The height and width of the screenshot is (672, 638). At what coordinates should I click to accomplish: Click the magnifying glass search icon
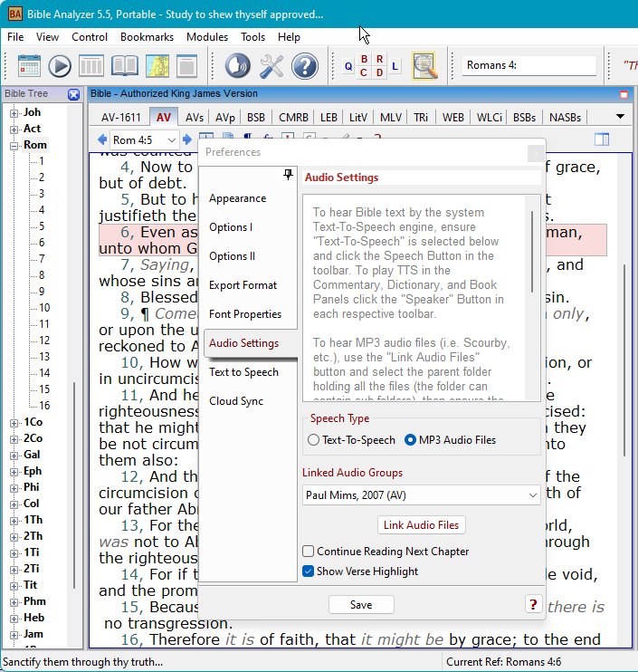click(424, 65)
